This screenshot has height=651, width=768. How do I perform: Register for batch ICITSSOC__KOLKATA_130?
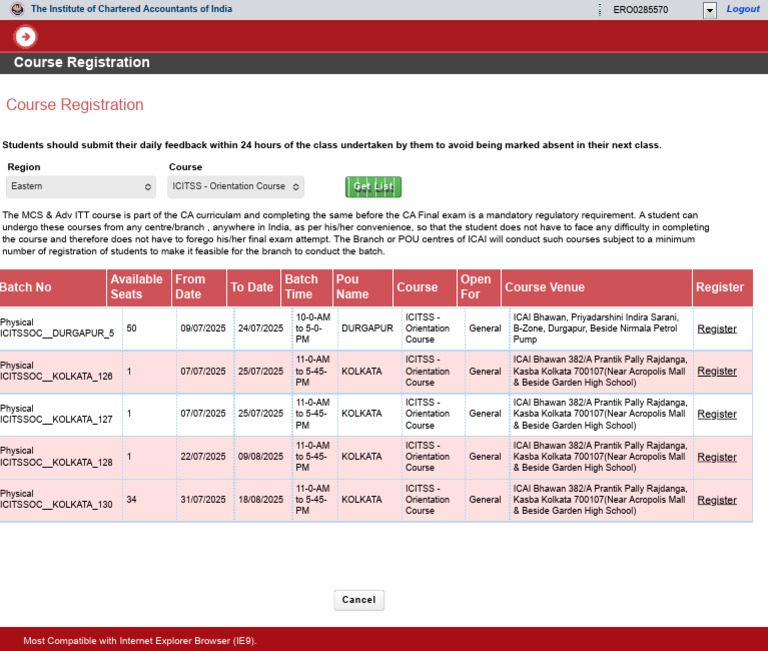(717, 500)
